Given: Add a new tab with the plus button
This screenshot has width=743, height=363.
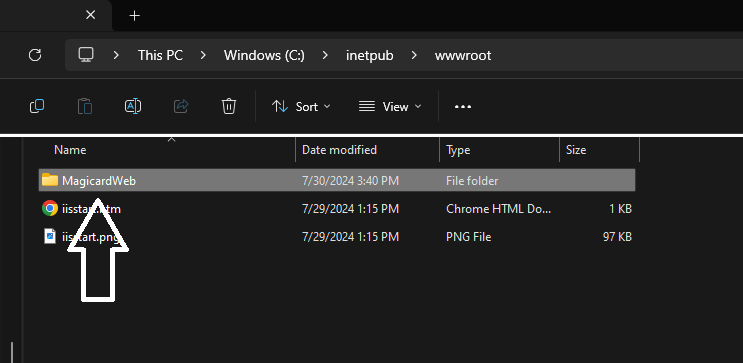Looking at the screenshot, I should click(x=135, y=16).
